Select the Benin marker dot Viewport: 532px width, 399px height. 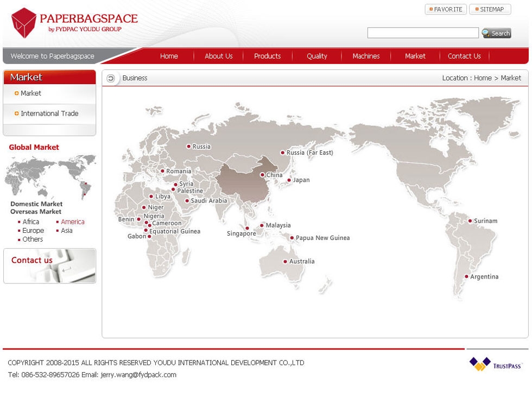click(138, 219)
